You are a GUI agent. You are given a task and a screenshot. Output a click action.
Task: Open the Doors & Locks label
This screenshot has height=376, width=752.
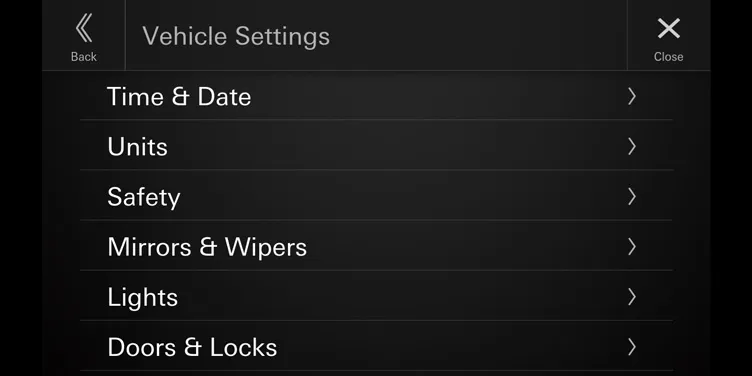pos(192,347)
